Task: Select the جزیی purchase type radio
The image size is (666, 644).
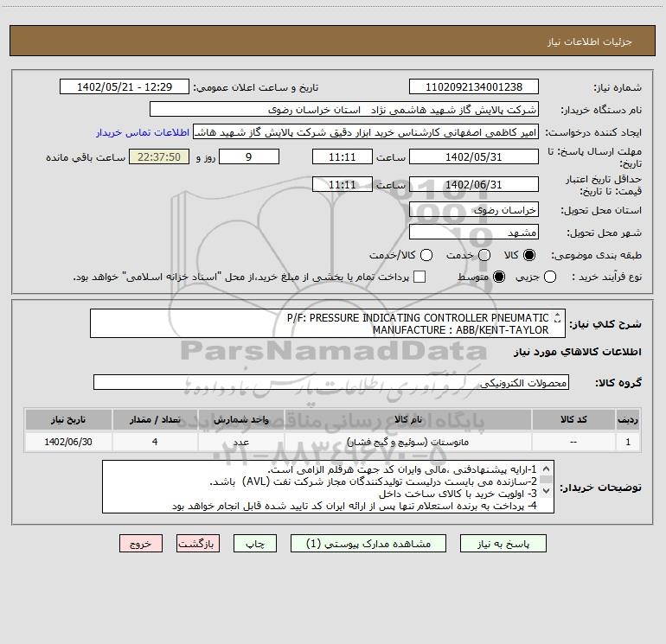Action: tap(550, 277)
